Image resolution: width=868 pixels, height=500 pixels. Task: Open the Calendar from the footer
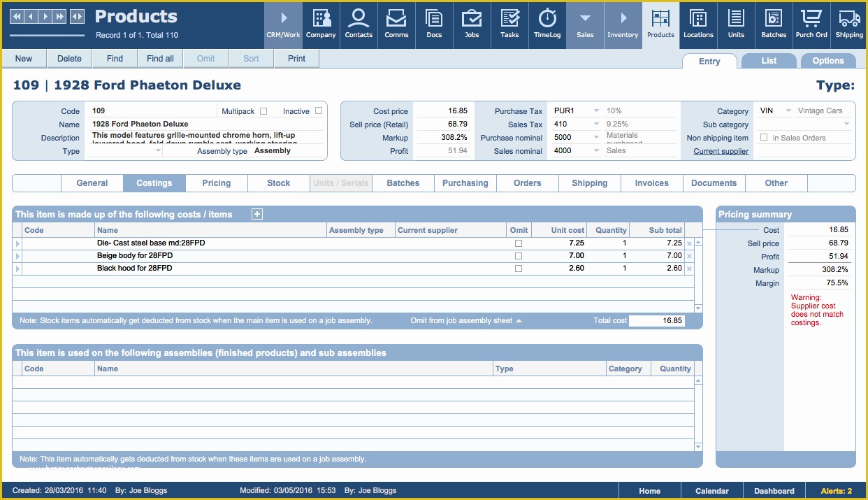712,491
